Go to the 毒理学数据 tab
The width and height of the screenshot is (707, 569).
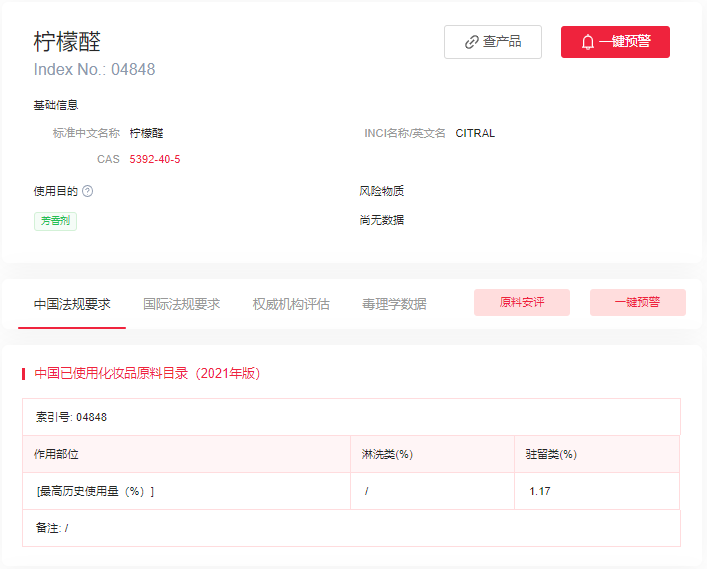[394, 304]
